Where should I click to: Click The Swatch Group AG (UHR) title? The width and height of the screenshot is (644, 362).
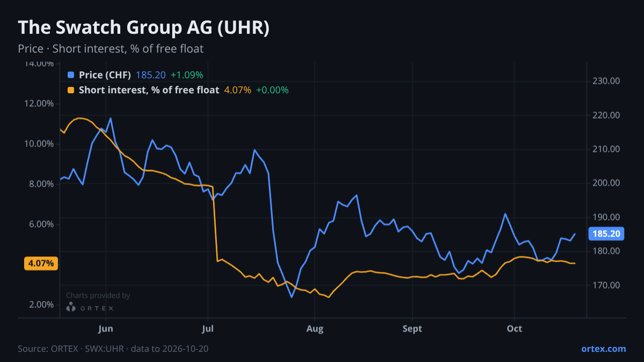pyautogui.click(x=144, y=28)
